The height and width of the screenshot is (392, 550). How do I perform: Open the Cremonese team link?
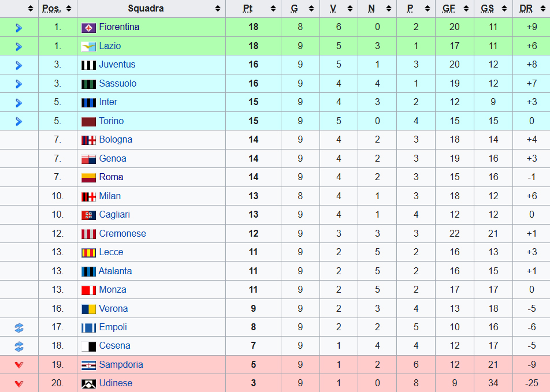(x=122, y=233)
